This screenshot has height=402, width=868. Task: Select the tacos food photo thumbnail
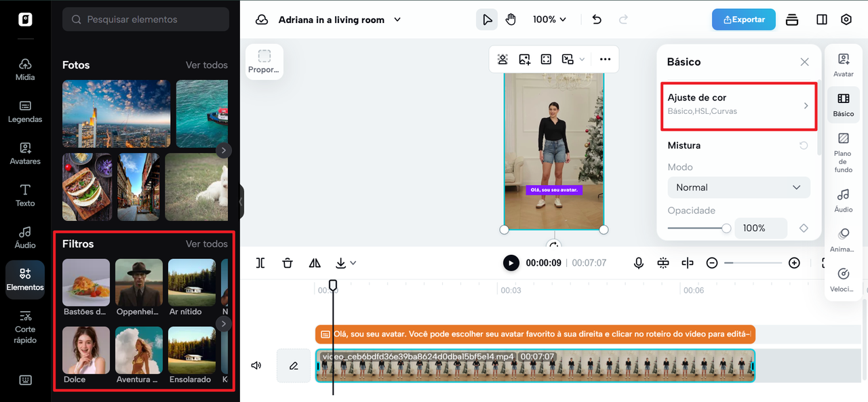[x=87, y=187]
